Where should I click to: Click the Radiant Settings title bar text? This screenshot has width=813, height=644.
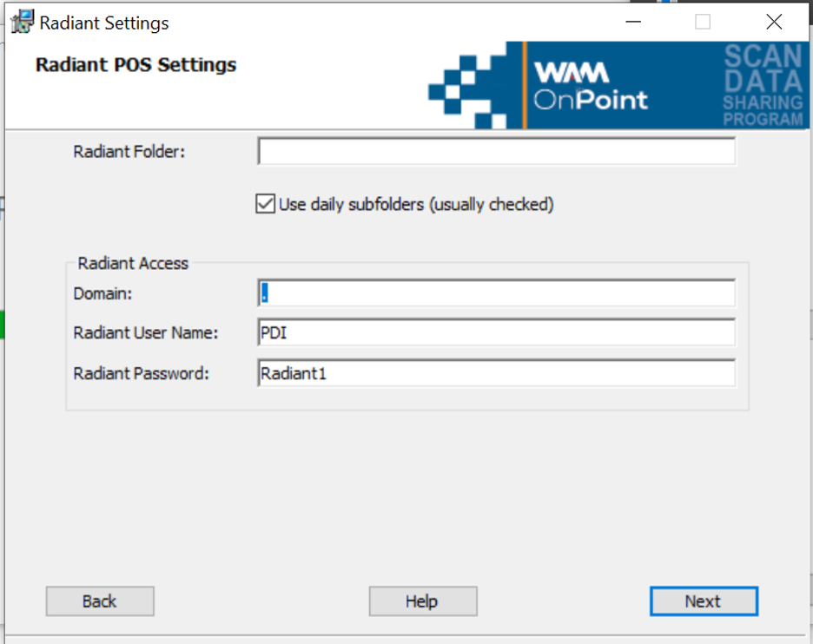pos(104,23)
